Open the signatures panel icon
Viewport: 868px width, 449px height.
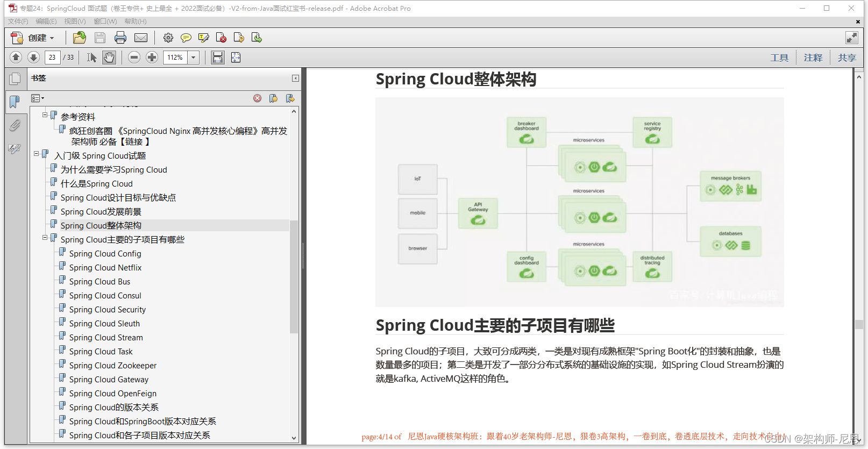click(x=15, y=149)
